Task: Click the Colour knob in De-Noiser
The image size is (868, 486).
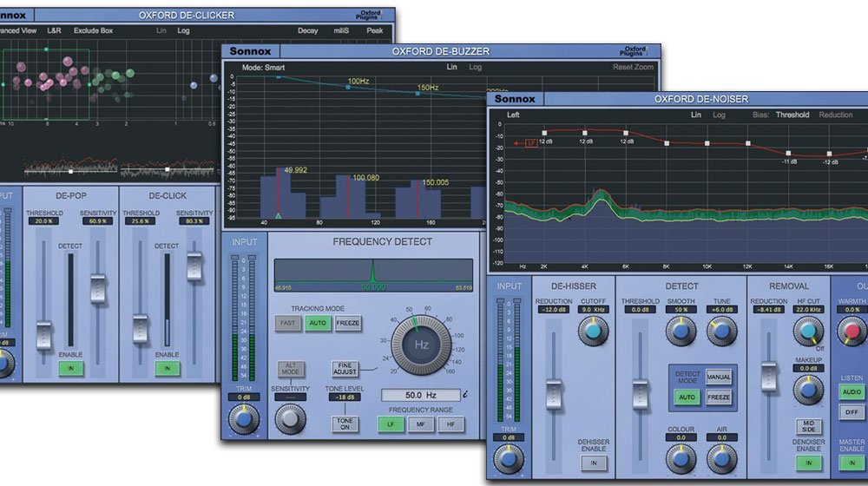Action: (681, 459)
